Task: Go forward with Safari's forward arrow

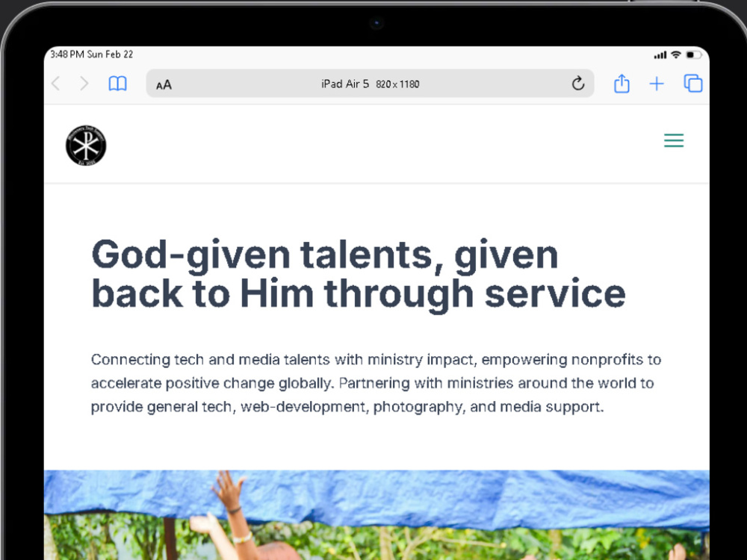Action: point(84,84)
